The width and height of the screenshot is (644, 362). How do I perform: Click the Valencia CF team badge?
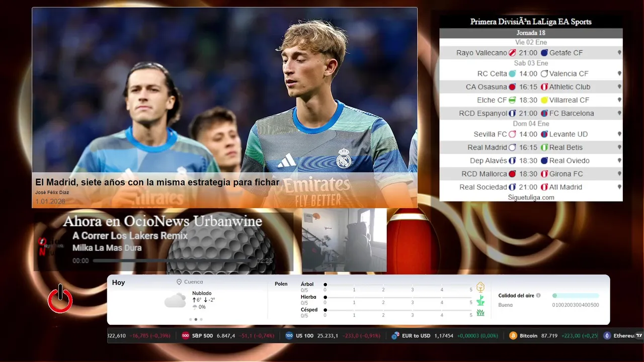click(544, 73)
